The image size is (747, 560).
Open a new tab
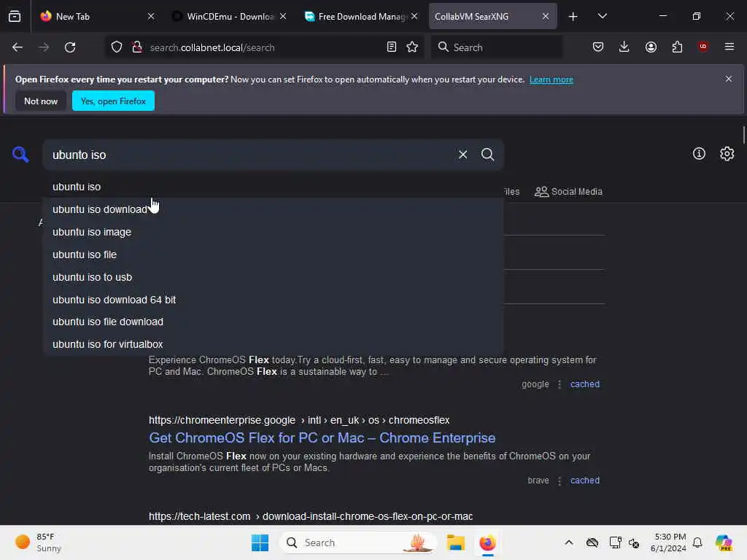pyautogui.click(x=573, y=17)
